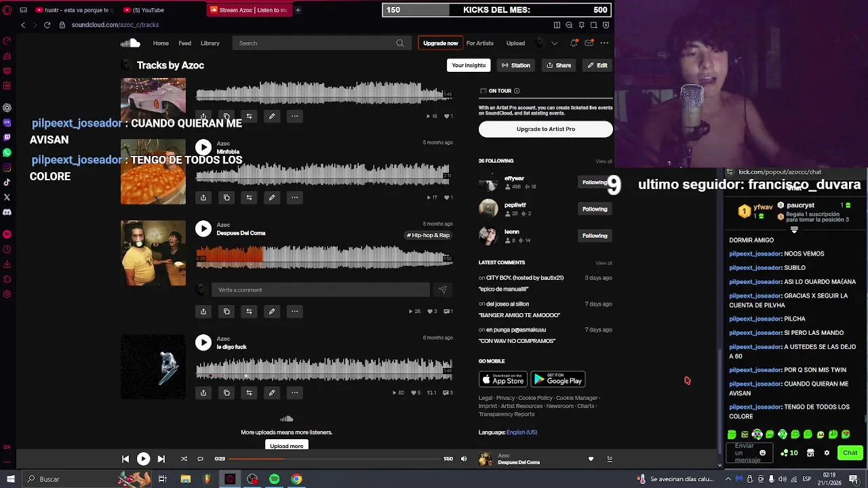The image size is (868, 488).
Task: Toggle repeat in the player bar
Action: click(x=200, y=459)
